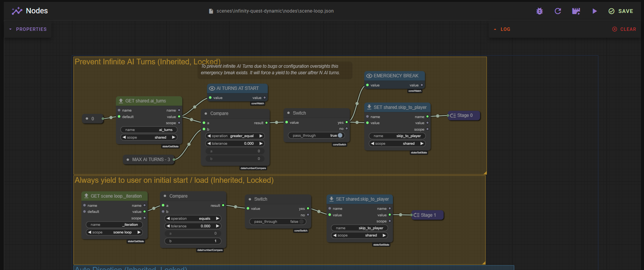Click name field _iteration in GET node

114,225
